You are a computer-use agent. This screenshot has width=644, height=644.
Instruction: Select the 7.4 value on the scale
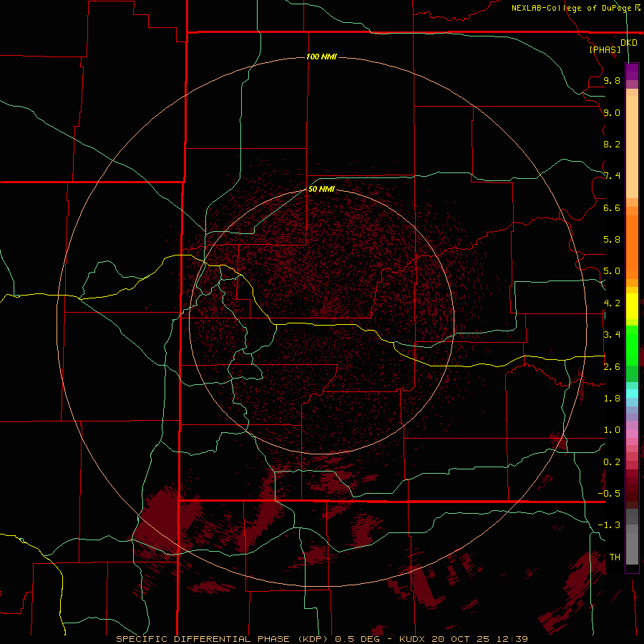pos(612,176)
